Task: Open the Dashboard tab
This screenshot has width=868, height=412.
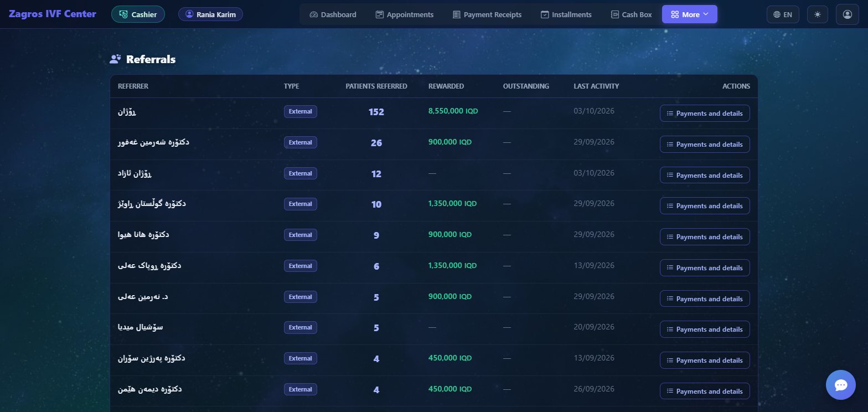Action: pos(333,14)
